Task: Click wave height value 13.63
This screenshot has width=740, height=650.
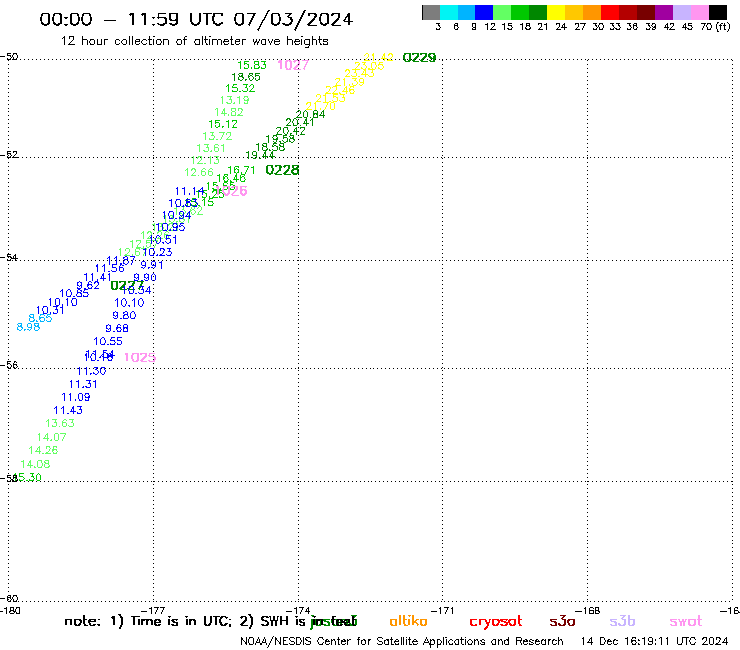Action: click(60, 423)
